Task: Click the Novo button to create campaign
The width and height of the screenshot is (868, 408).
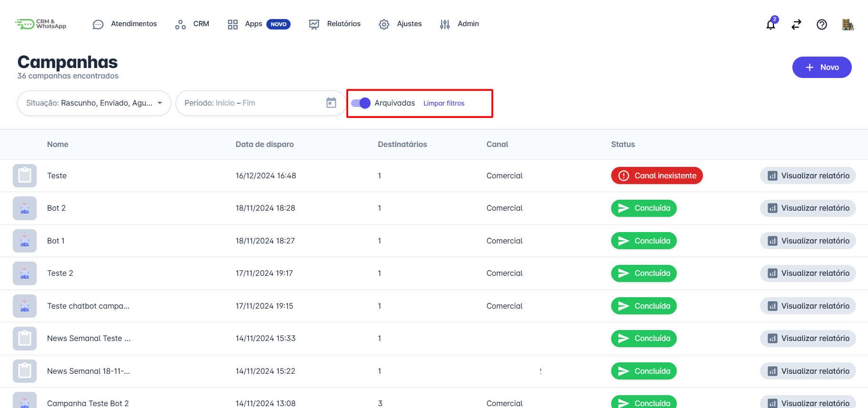Action: point(821,68)
